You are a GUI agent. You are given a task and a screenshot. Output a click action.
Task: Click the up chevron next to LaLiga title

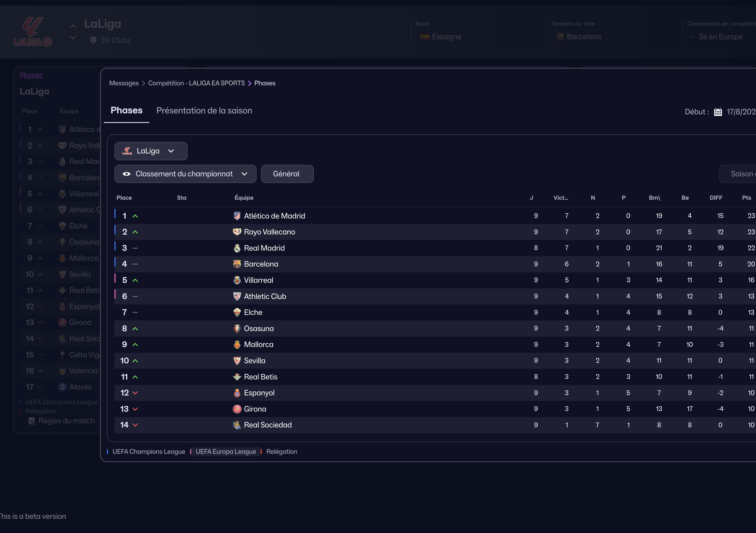point(73,26)
